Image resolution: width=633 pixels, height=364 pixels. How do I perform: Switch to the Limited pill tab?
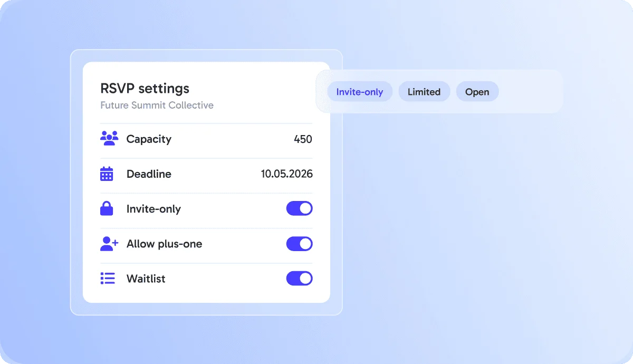pyautogui.click(x=424, y=91)
